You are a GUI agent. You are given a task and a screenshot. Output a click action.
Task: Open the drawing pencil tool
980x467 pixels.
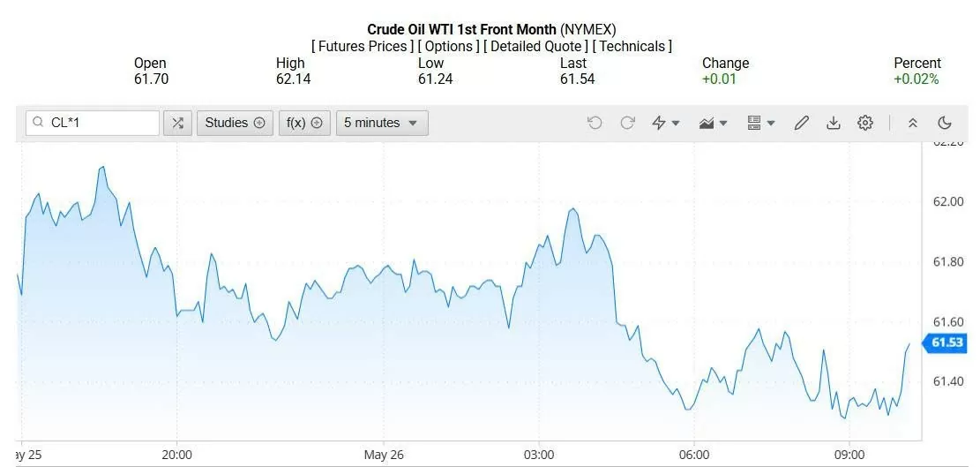coord(801,124)
